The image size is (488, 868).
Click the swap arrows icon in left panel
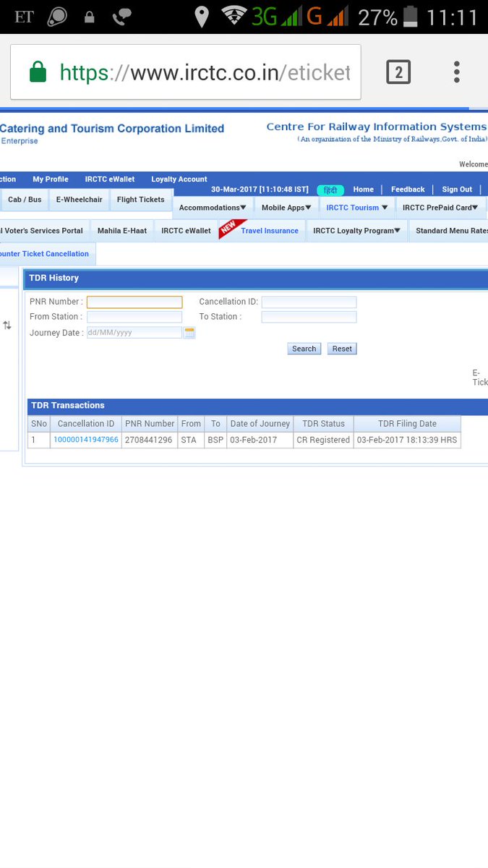7,325
